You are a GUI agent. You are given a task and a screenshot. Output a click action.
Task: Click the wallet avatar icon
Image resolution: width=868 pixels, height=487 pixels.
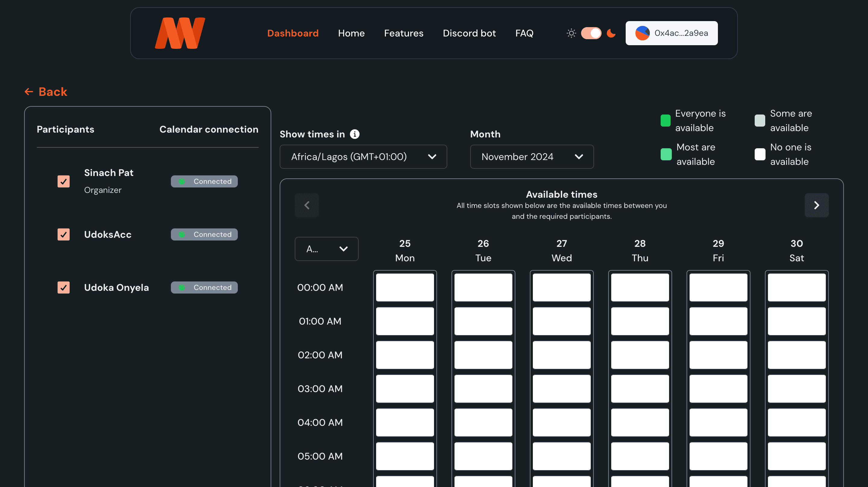642,33
